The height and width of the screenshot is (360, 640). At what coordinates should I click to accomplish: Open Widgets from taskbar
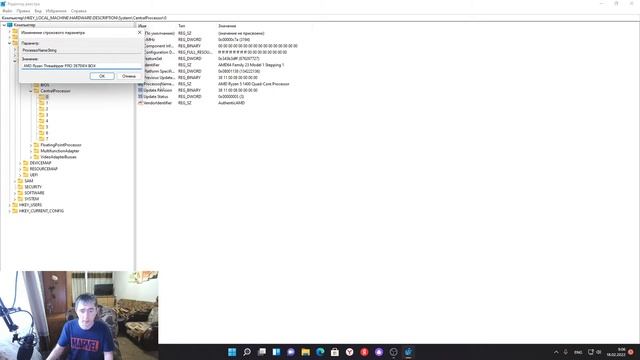click(276, 352)
